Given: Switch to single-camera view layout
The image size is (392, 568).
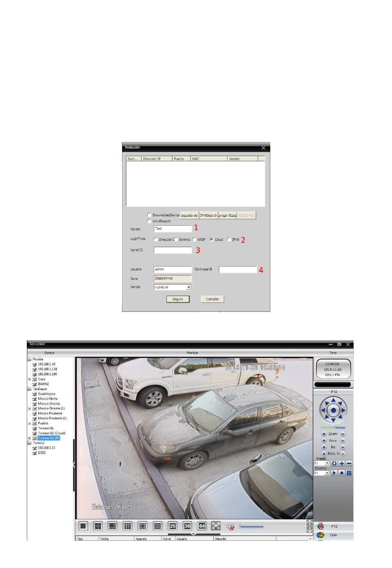Looking at the screenshot, I should [x=83, y=526].
